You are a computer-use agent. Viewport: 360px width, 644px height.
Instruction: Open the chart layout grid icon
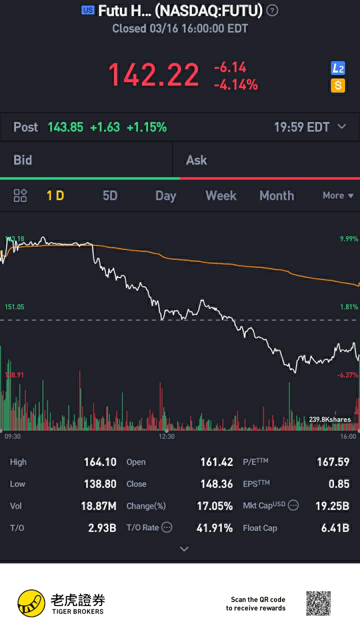click(20, 196)
